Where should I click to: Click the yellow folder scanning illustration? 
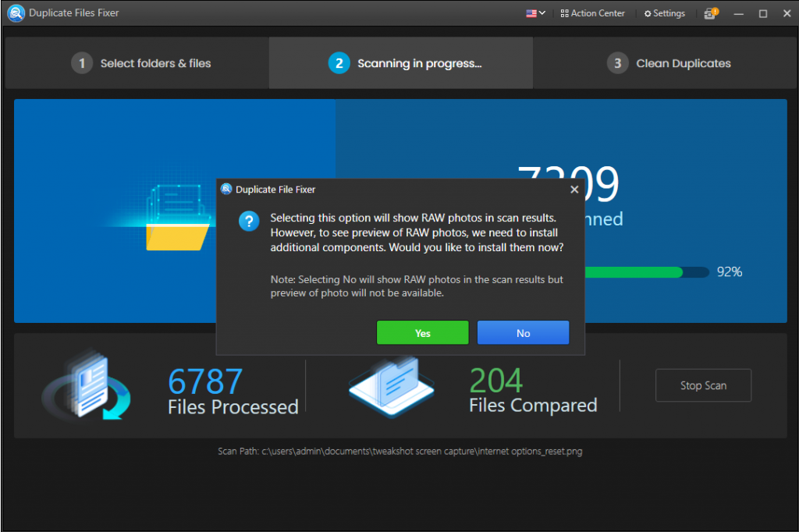(x=177, y=218)
